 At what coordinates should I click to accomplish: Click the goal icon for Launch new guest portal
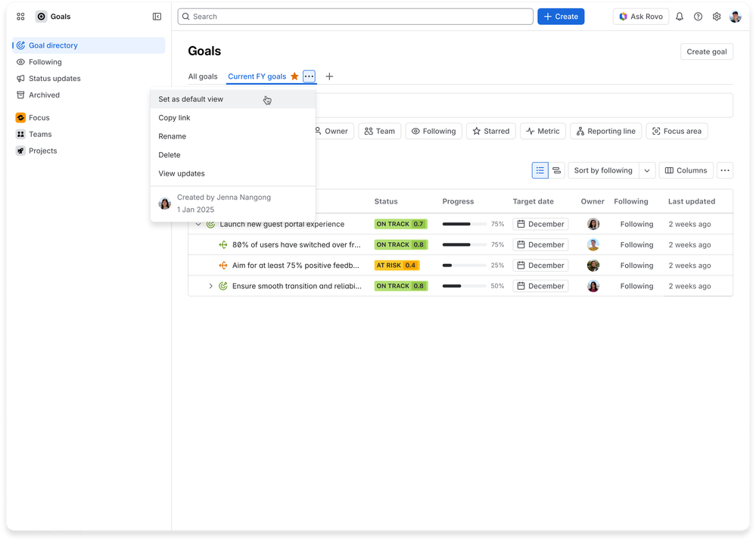click(x=210, y=224)
